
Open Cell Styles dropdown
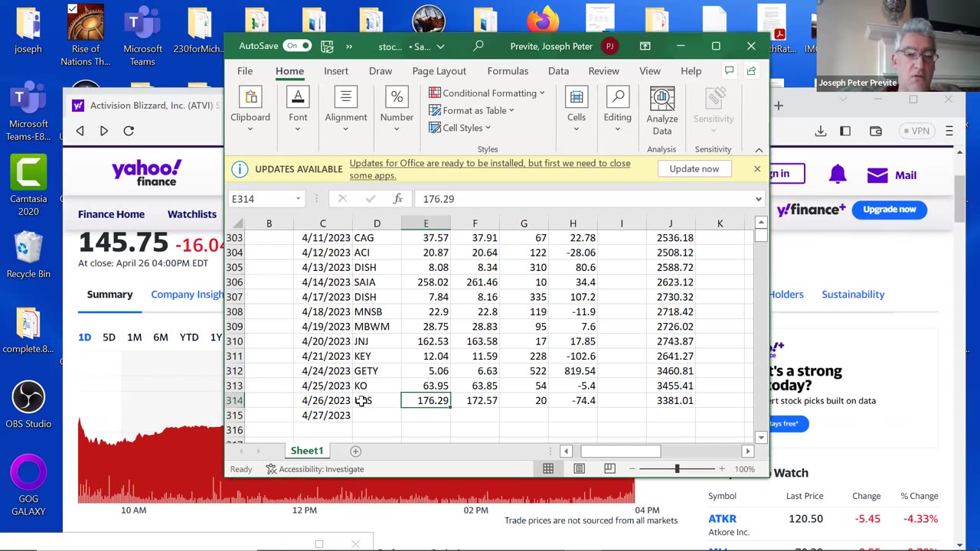(459, 128)
